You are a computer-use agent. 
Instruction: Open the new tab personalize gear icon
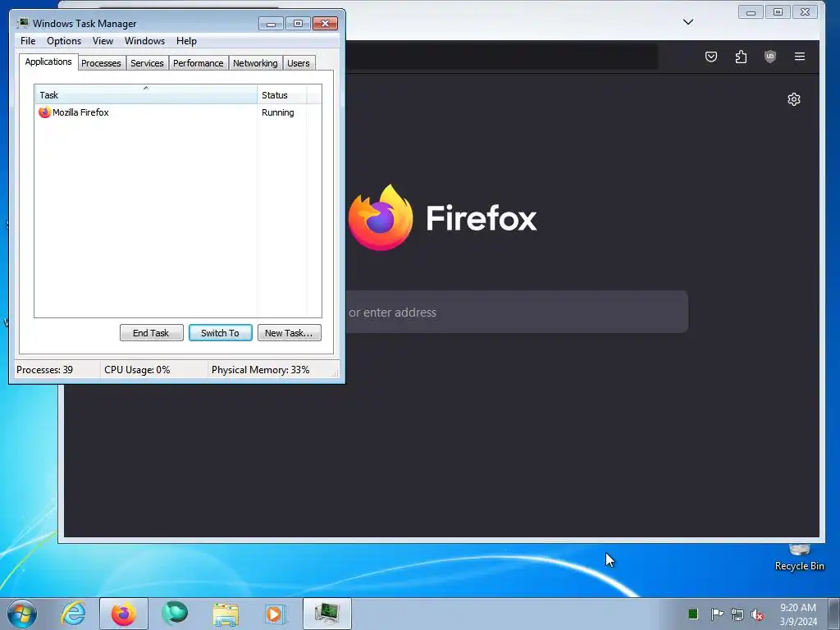794,99
